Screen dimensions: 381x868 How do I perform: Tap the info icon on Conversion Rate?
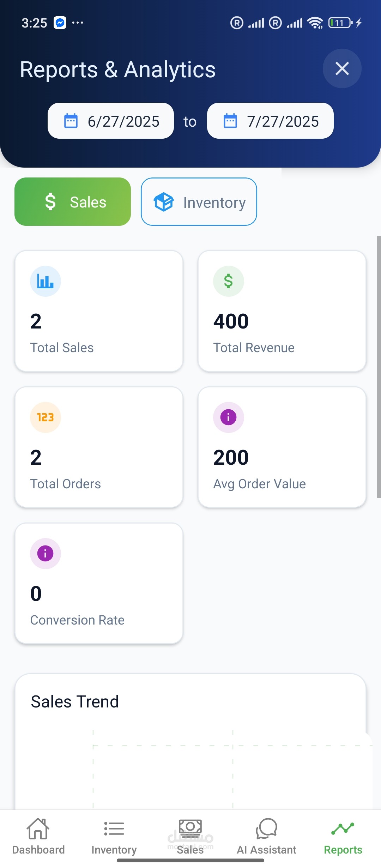tap(46, 554)
